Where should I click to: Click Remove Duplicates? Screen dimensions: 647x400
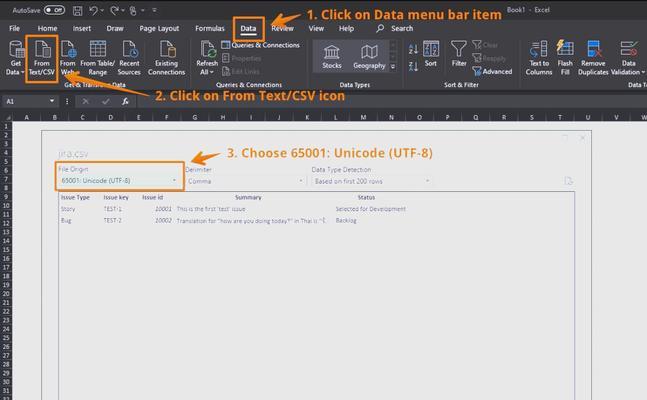coord(593,58)
